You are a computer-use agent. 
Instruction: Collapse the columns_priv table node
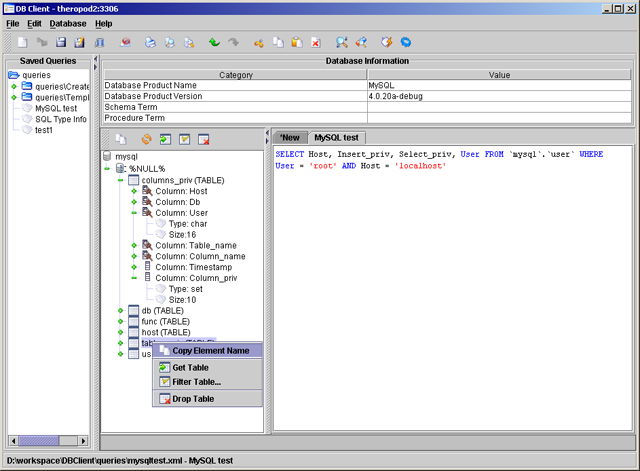[121, 180]
